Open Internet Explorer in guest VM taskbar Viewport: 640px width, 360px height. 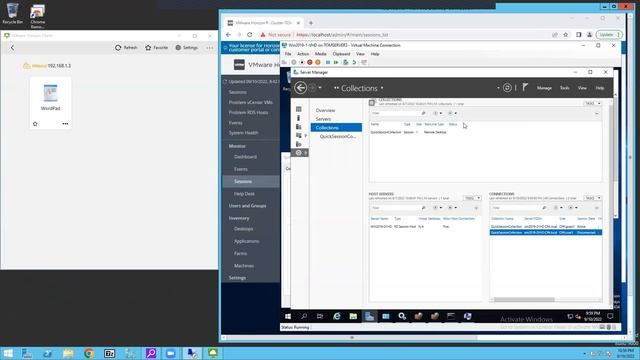[x=337, y=316]
